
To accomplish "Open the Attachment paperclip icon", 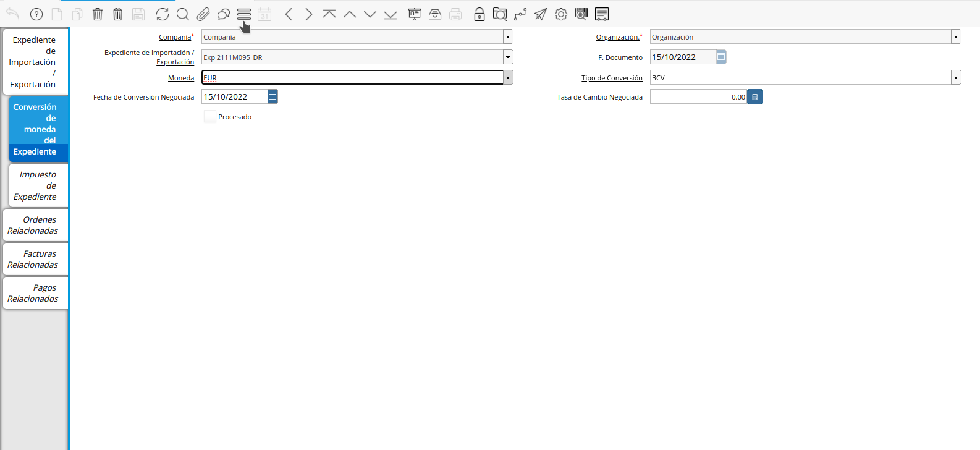I will (203, 14).
